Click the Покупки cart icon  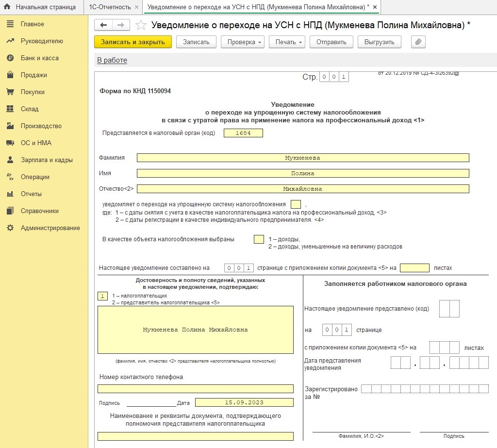[10, 92]
